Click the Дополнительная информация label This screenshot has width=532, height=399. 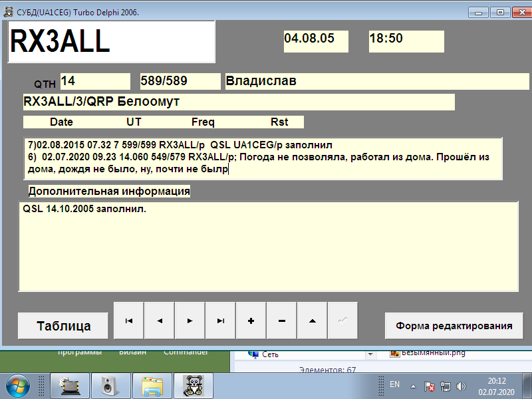pyautogui.click(x=109, y=191)
